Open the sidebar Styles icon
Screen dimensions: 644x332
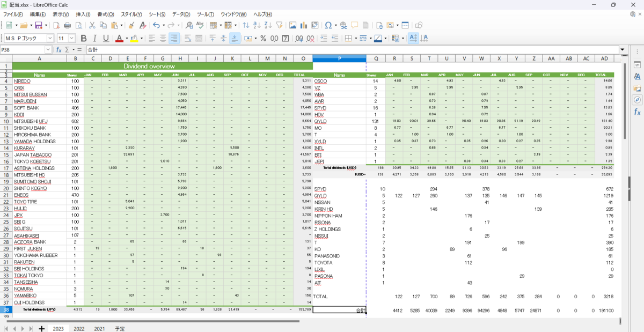638,77
